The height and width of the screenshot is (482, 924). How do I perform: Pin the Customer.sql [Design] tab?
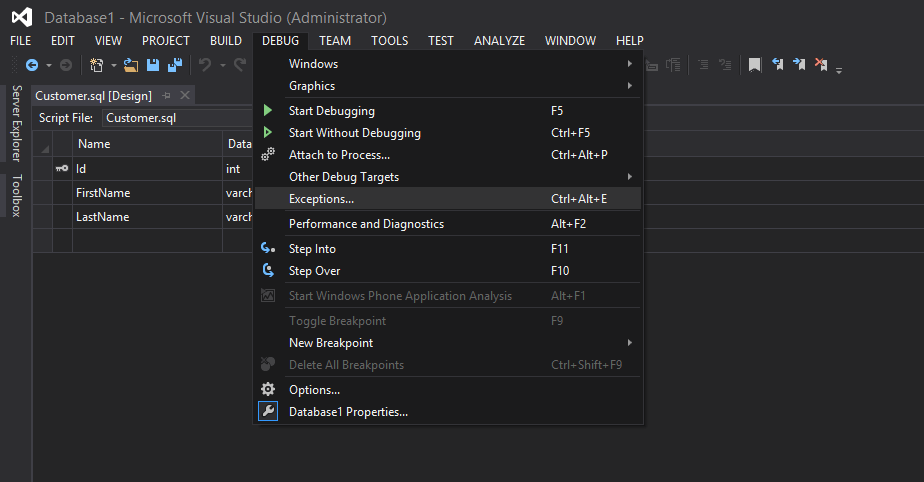coord(167,95)
